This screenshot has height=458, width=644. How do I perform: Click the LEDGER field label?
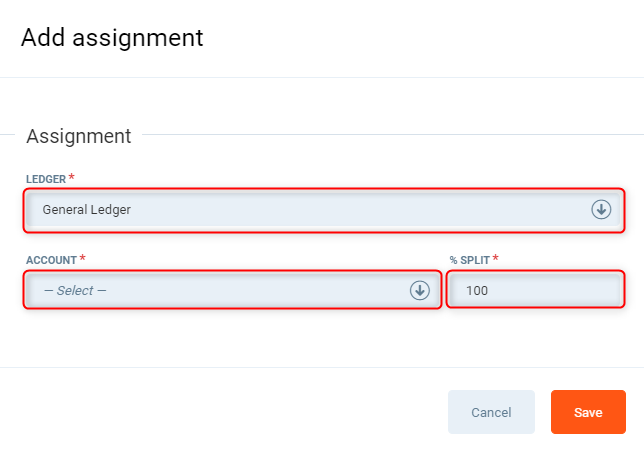(46, 179)
